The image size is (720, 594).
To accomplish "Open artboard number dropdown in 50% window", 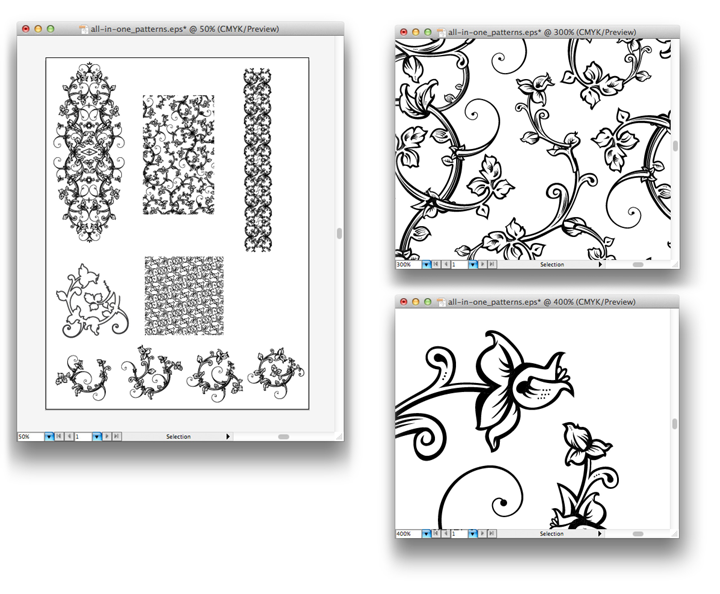I will (96, 437).
